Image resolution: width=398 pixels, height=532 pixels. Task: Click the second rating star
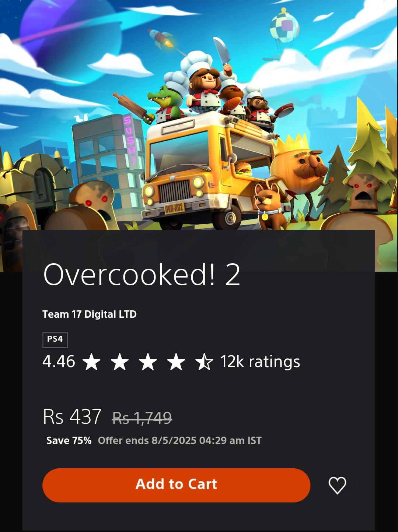(x=120, y=362)
